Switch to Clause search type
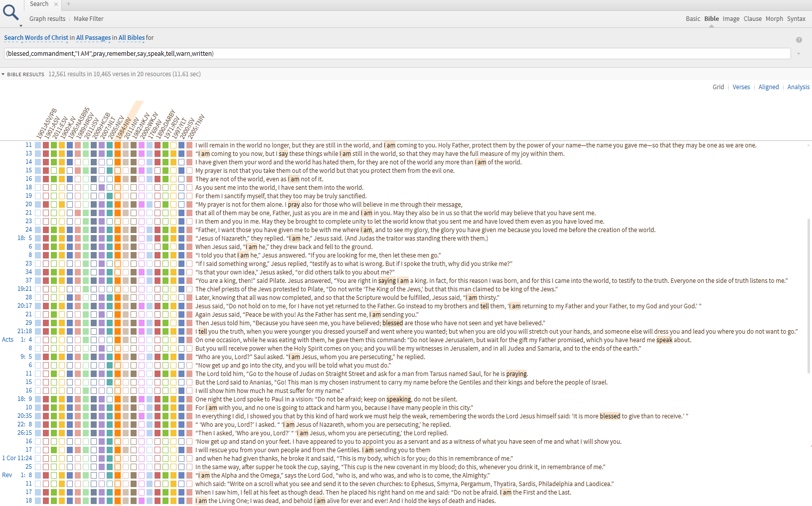This screenshot has width=812, height=506. (x=753, y=19)
